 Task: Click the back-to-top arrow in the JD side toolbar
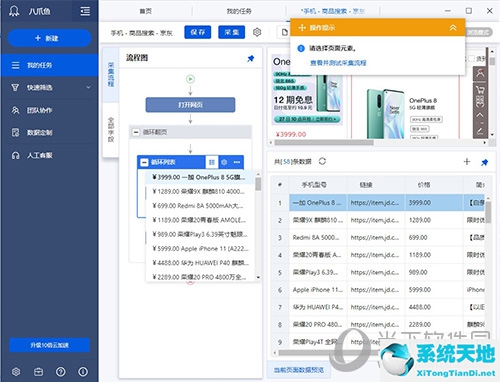pyautogui.click(x=480, y=115)
